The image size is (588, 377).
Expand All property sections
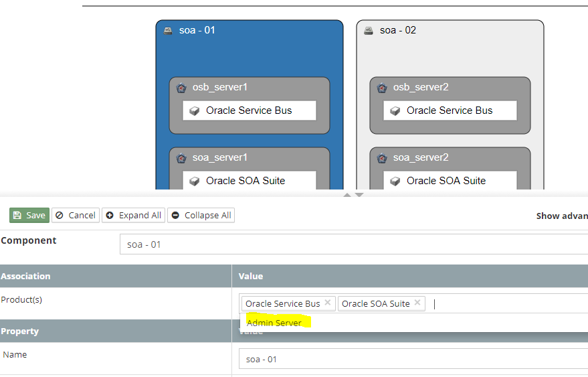(x=134, y=215)
